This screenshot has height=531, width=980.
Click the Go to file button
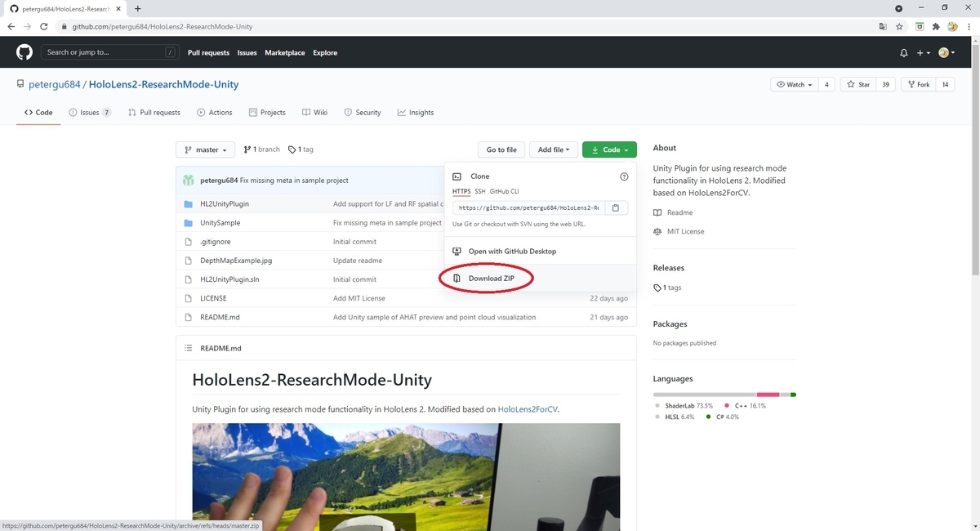click(501, 149)
